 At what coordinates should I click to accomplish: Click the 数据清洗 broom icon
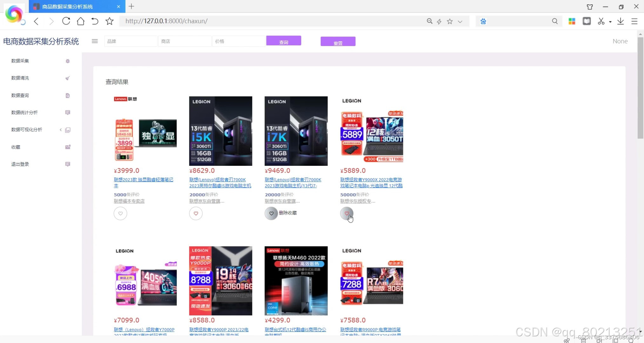[x=68, y=78]
